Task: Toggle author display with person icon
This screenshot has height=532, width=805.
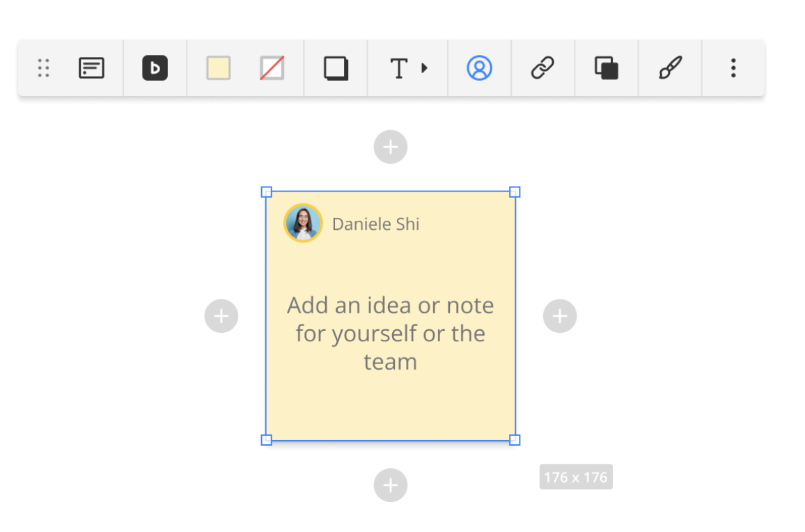Action: pyautogui.click(x=479, y=68)
